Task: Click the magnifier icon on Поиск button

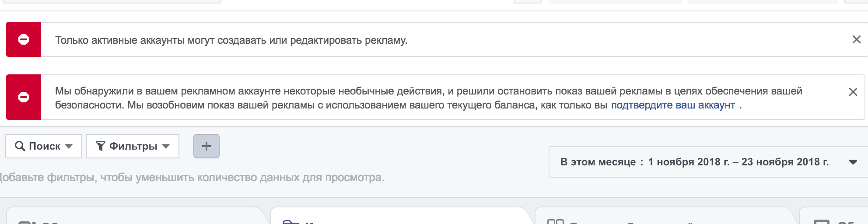Action: [20, 146]
